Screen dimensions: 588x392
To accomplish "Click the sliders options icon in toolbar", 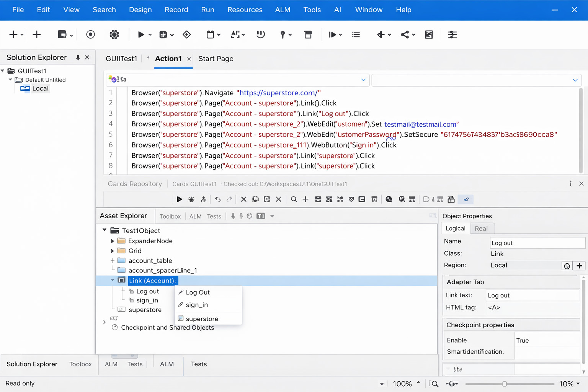I will click(452, 34).
